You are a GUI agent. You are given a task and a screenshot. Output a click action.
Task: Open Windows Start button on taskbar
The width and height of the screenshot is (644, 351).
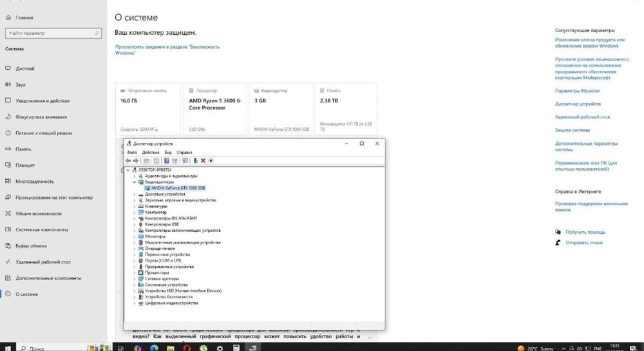click(8, 348)
